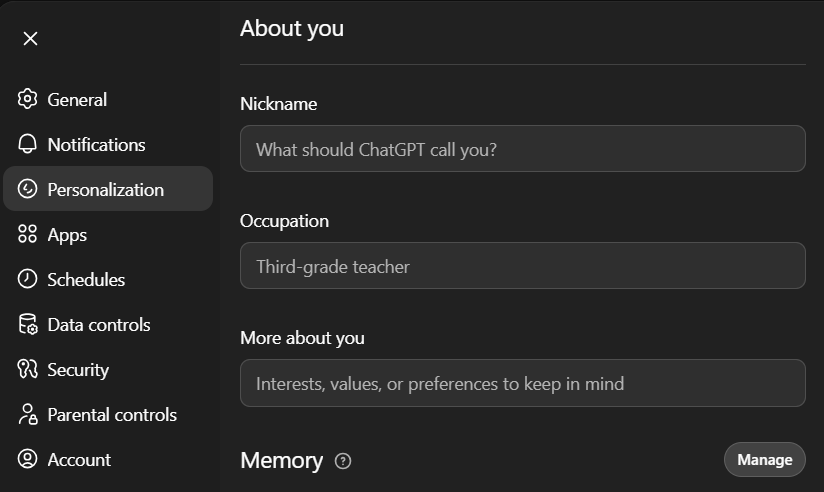Click the Security icon in the sidebar

[28, 369]
